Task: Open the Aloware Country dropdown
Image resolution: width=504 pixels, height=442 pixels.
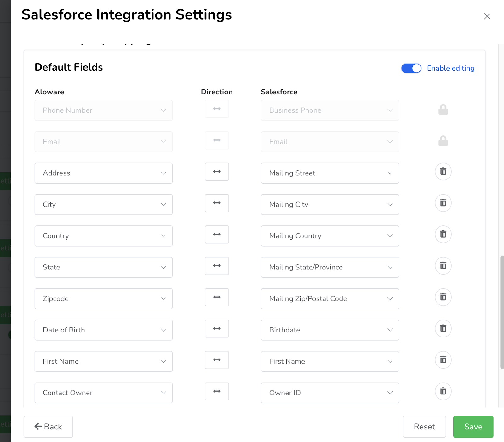Action: 103,236
